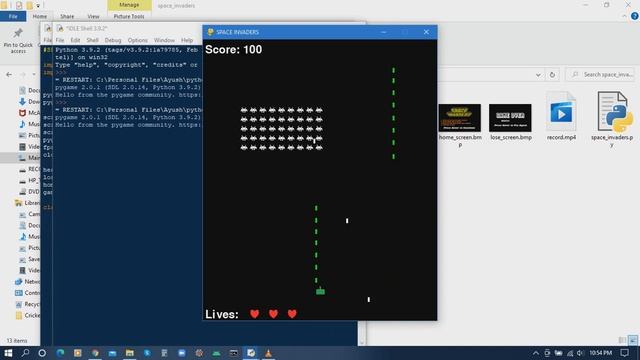Viewport: 640px width, 360px height.
Task: Open Microsoft Edge from the taskbar
Action: 60,353
